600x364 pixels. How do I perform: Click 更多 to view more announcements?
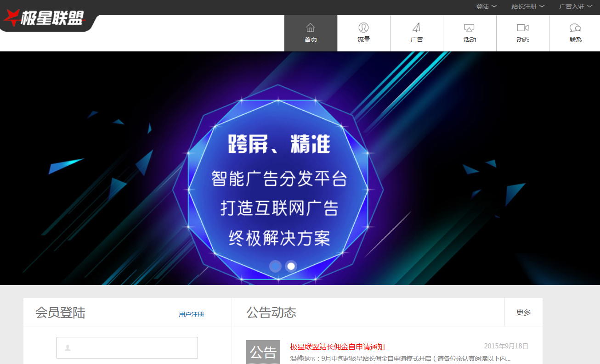tap(523, 312)
